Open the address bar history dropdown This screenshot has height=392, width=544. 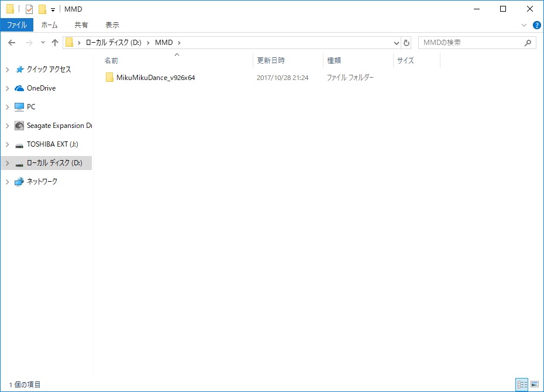(396, 43)
